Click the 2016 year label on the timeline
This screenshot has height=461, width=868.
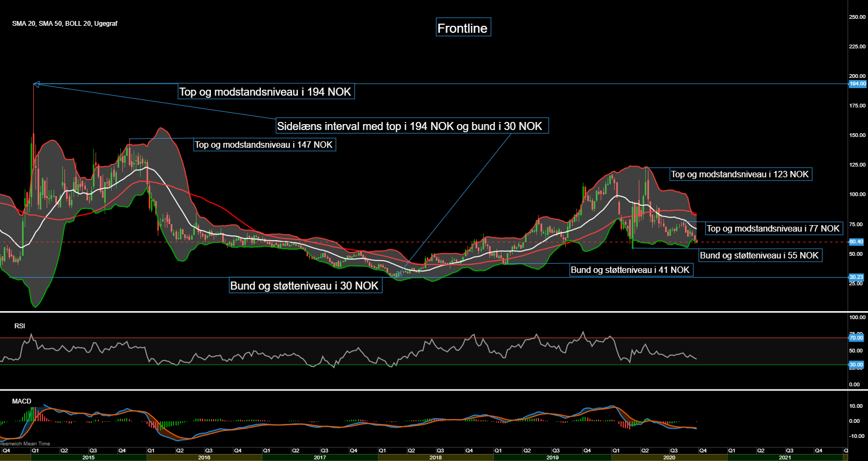coord(204,458)
